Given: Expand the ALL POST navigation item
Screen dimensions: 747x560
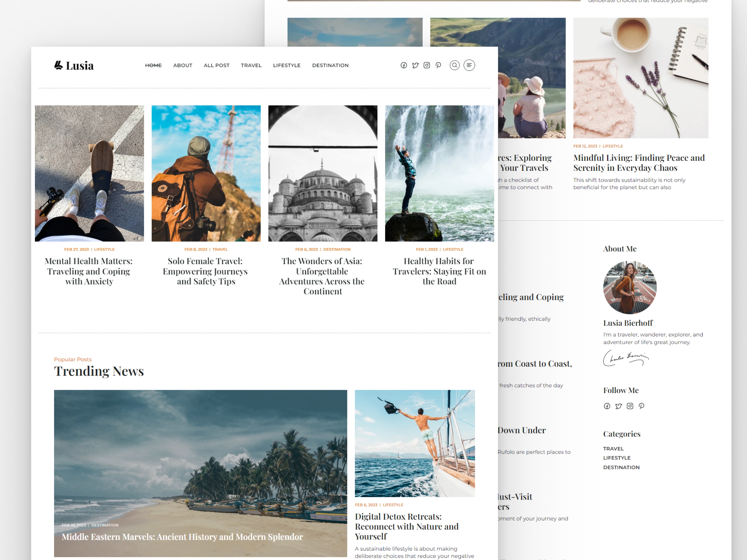Looking at the screenshot, I should 216,65.
